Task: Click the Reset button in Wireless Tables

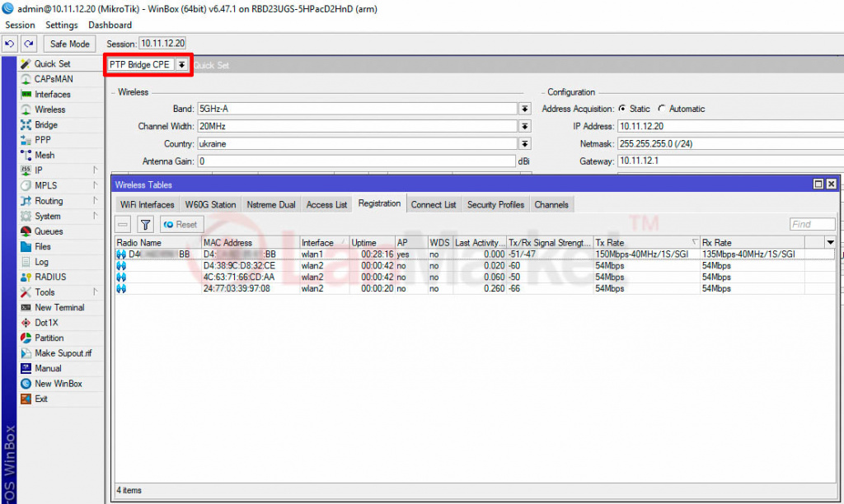Action: point(181,224)
